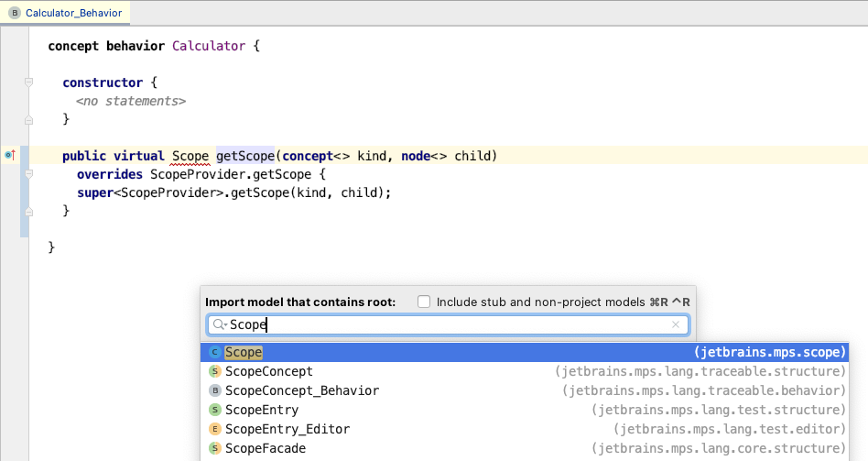This screenshot has width=868, height=461.
Task: Click the structure icon beside ScopeFacade
Action: point(214,448)
